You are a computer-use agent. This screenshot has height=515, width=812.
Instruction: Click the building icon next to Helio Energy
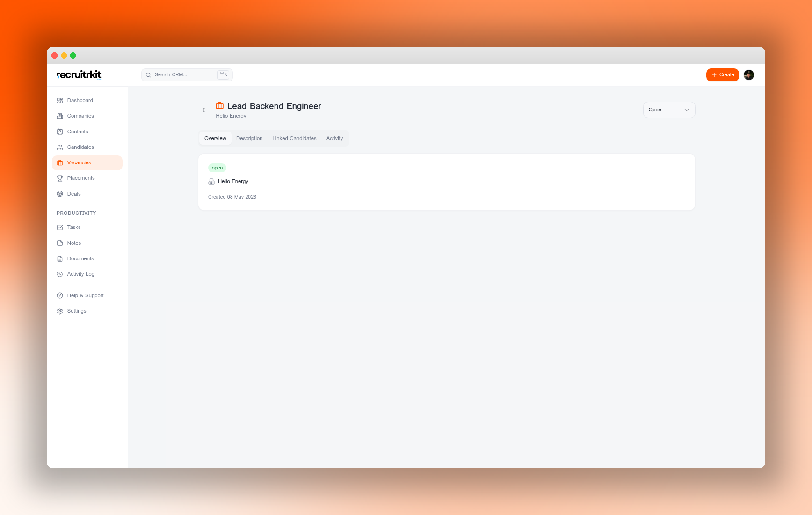pyautogui.click(x=211, y=182)
